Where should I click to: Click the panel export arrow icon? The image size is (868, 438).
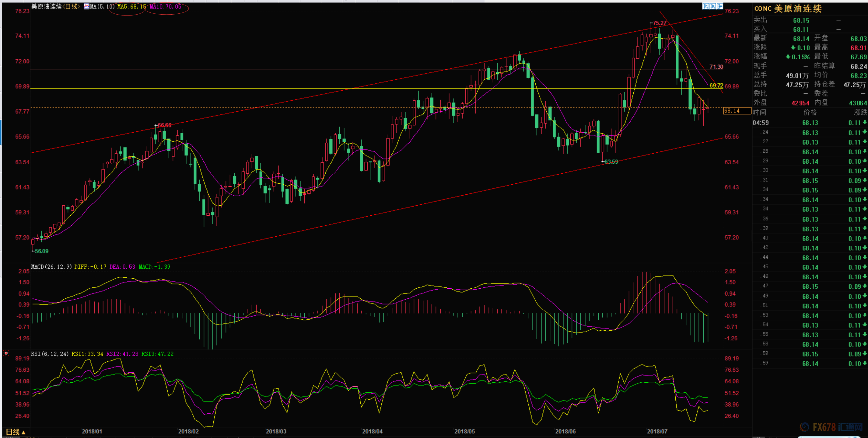[x=720, y=6]
